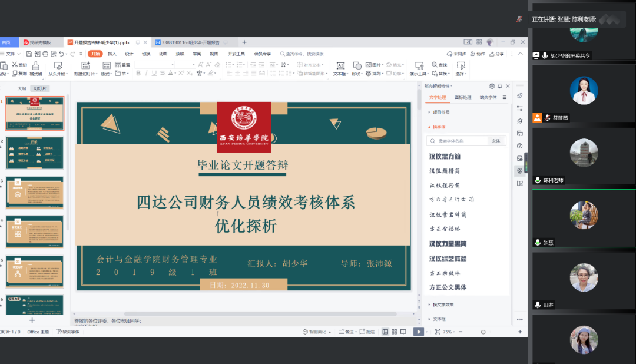Toggle Bold text formatting

click(x=138, y=74)
